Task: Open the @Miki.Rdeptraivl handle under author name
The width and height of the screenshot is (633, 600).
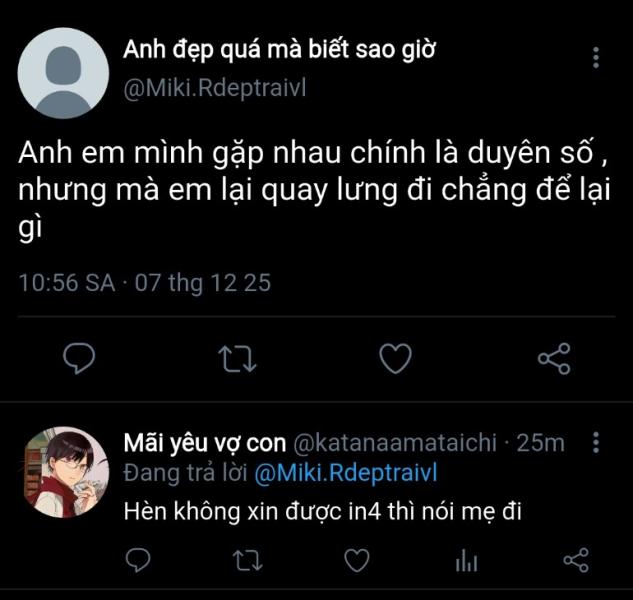Action: (x=214, y=88)
